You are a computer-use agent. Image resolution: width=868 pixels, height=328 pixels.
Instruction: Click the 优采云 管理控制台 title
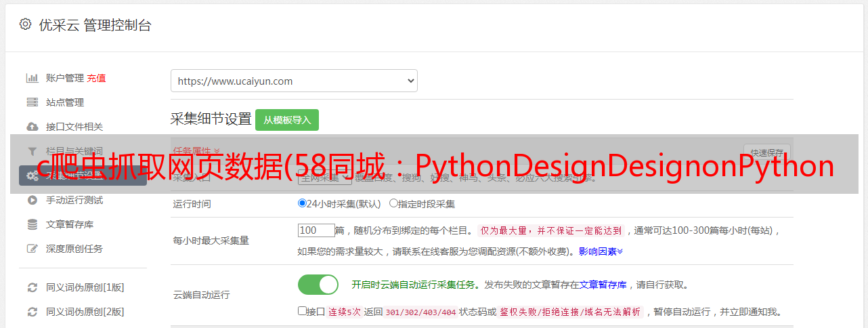95,25
